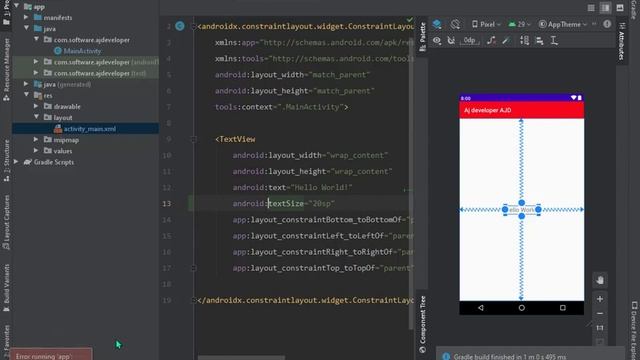Open the Layout Captures tool tab
This screenshot has width=640, height=360.
pos(6,222)
